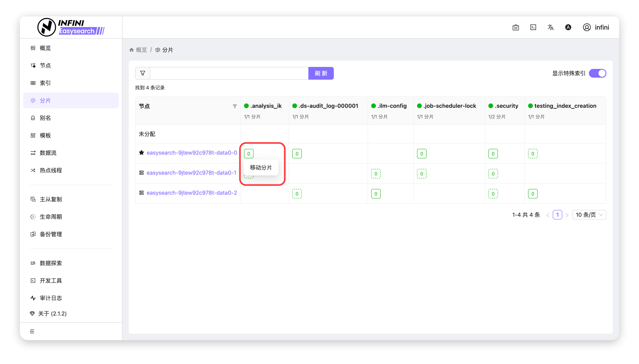
Task: Open the language translation icon in header
Action: pos(550,27)
